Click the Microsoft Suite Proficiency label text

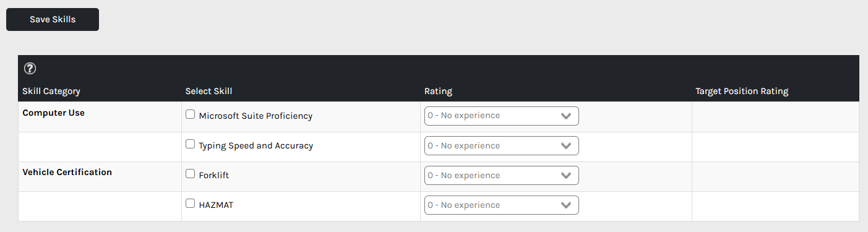coord(256,116)
